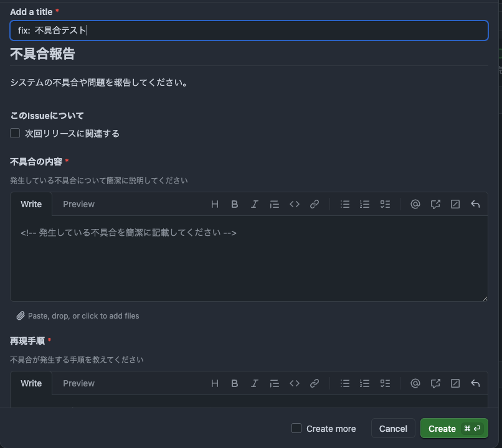This screenshot has width=502, height=448.
Task: Insert unordered list in 再現手順 editor toolbar
Action: pyautogui.click(x=345, y=383)
